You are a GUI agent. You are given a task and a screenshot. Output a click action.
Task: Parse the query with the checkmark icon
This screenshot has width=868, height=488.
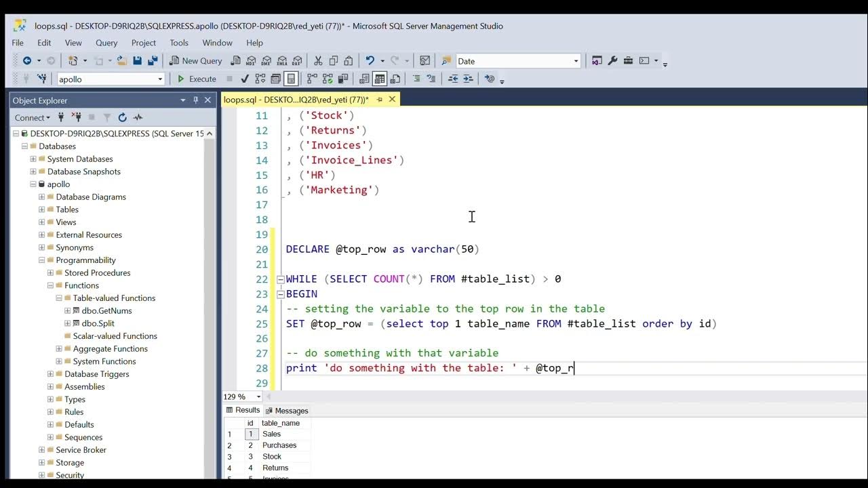245,79
